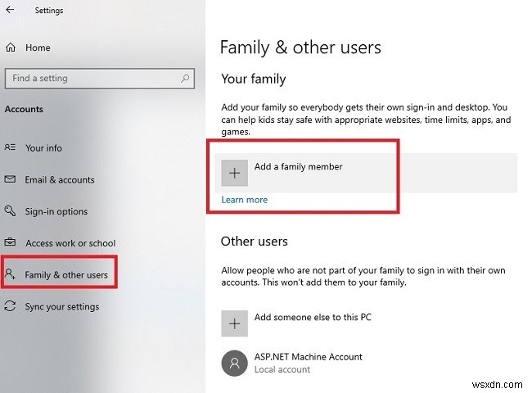Click the back arrow in Settings
Viewport: 532px width, 393px height.
tap(10, 10)
